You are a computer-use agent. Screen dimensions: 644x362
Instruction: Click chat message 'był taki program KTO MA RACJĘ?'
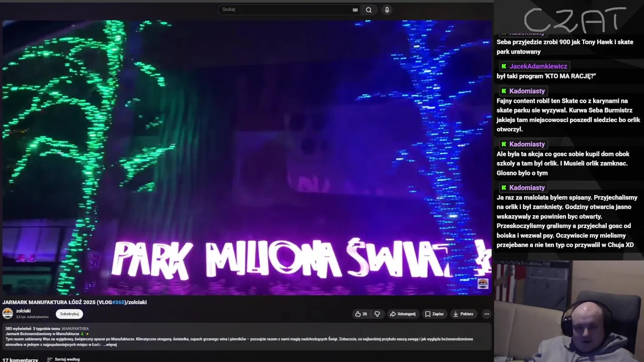(546, 76)
